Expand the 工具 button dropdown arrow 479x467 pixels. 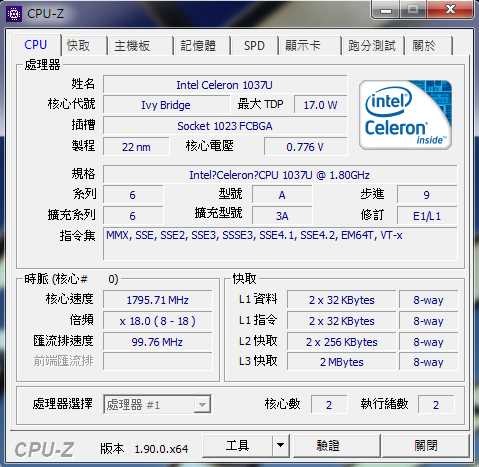pos(281,445)
